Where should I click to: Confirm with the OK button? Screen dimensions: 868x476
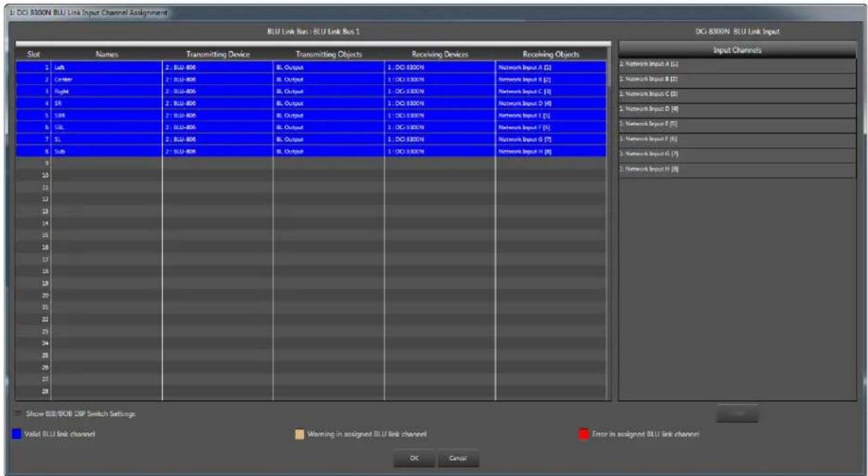coord(414,457)
